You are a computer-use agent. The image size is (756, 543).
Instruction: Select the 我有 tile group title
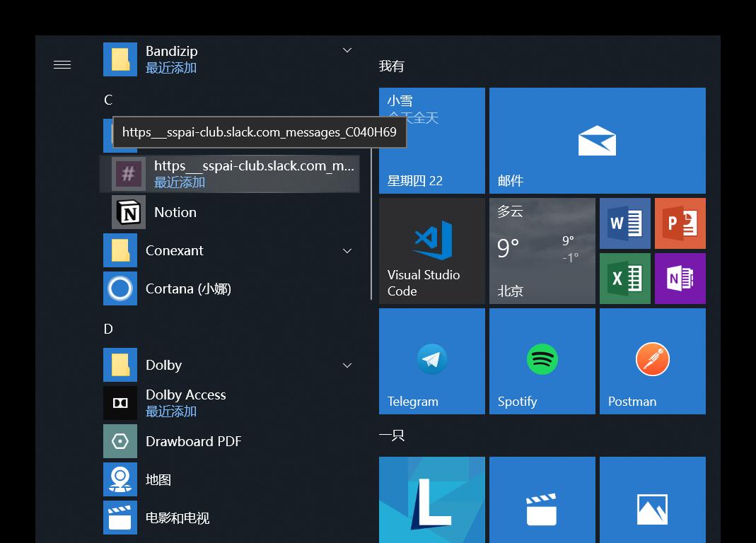(391, 66)
